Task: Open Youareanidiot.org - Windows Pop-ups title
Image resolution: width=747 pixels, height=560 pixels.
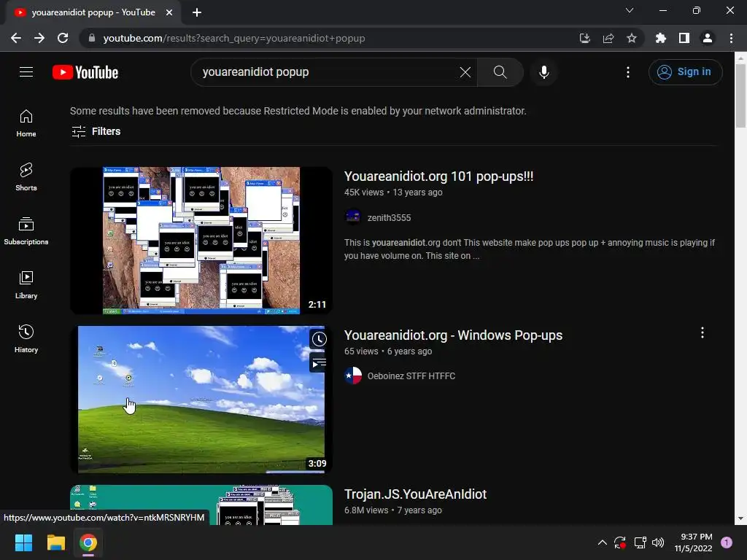Action: click(x=453, y=335)
